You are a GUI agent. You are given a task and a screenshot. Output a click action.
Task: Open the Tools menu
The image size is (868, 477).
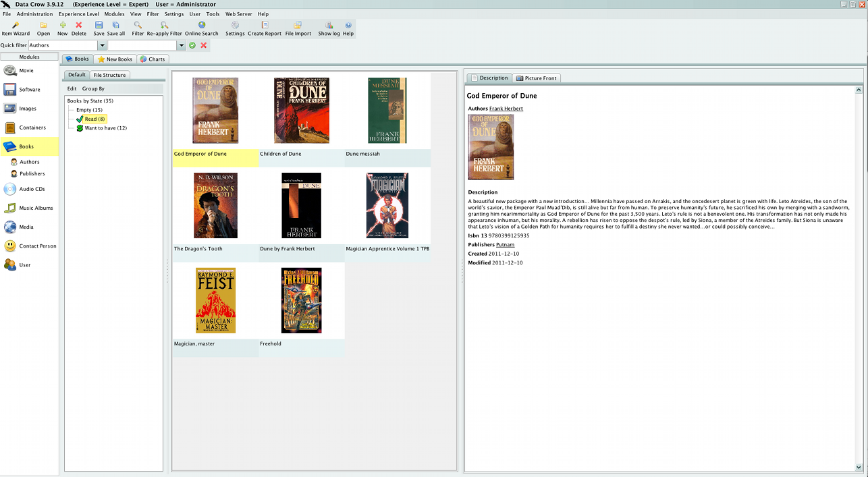[x=213, y=14]
